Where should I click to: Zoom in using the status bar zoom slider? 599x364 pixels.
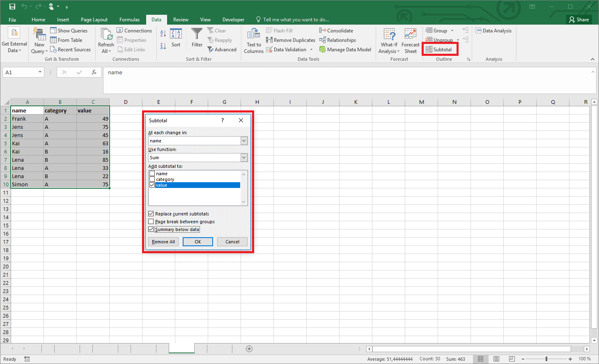click(570, 358)
